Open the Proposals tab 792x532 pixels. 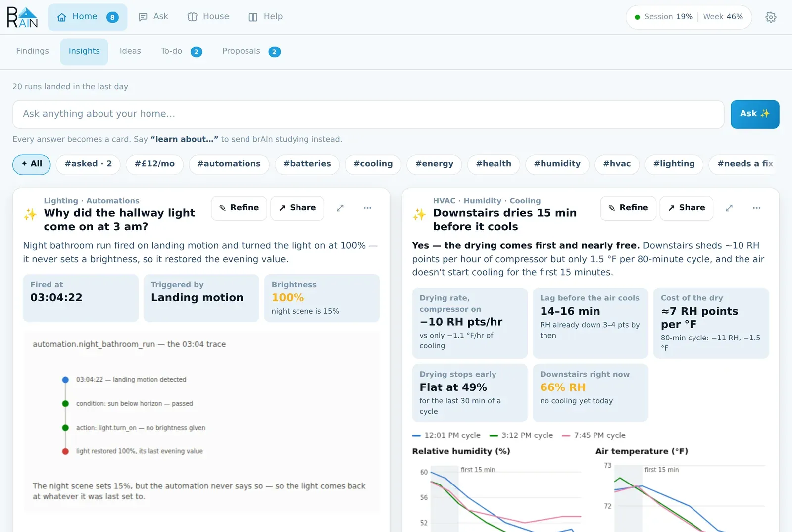(251, 51)
